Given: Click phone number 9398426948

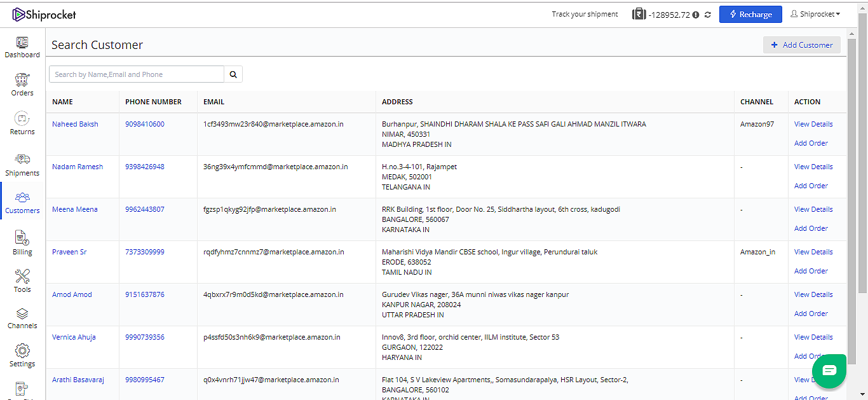Looking at the screenshot, I should (x=145, y=167).
